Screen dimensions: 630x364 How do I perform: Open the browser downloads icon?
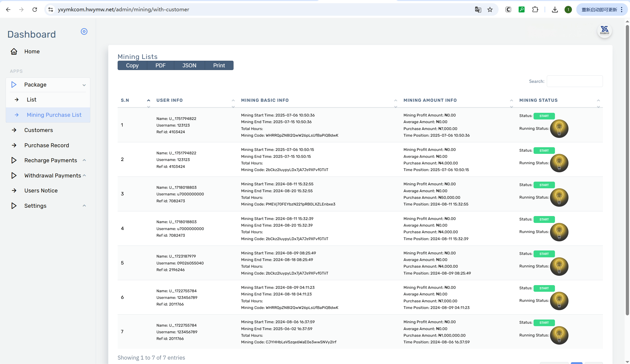click(x=555, y=10)
